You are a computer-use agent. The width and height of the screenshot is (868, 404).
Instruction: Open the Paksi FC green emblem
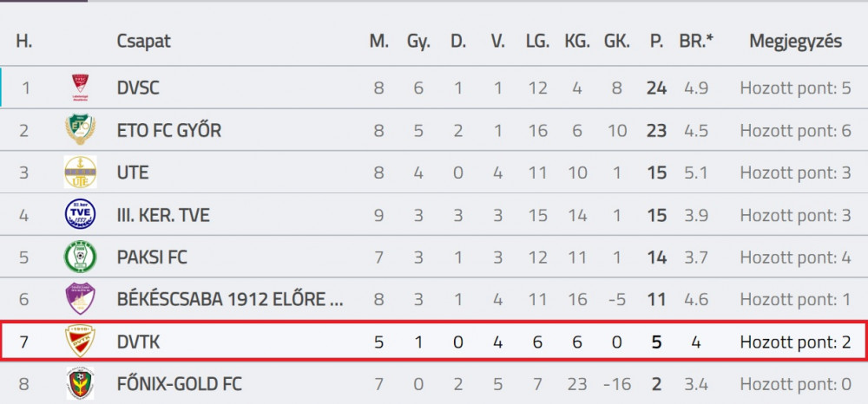pyautogui.click(x=80, y=257)
